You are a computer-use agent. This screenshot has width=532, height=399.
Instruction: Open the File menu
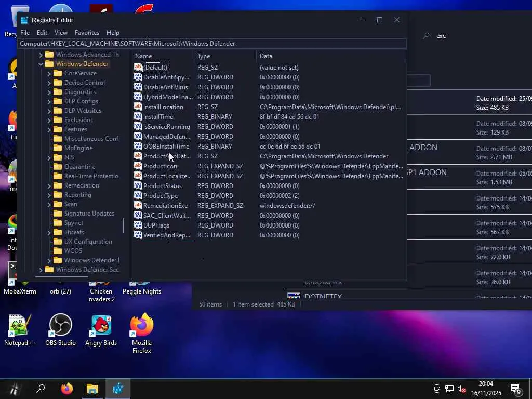25,33
